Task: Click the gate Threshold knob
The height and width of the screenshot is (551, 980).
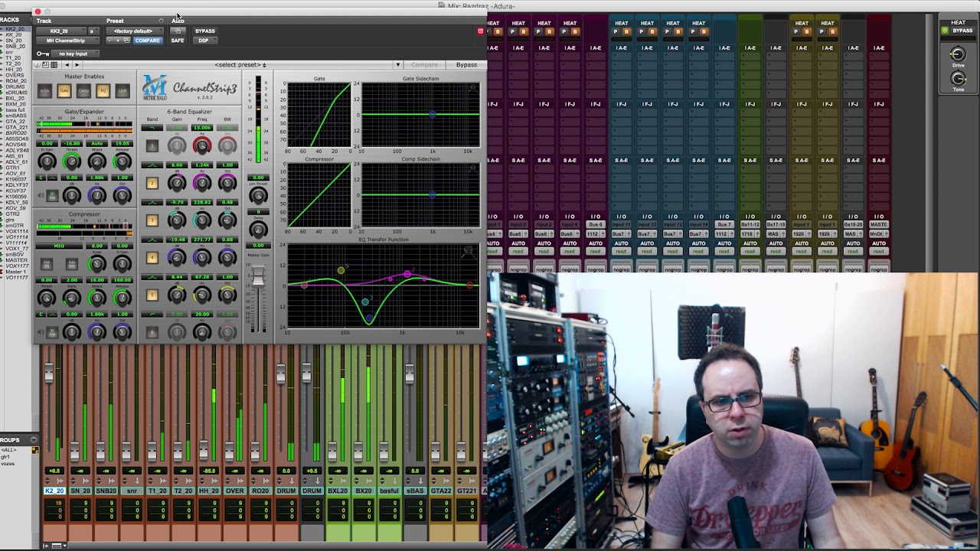Action: coord(72,161)
